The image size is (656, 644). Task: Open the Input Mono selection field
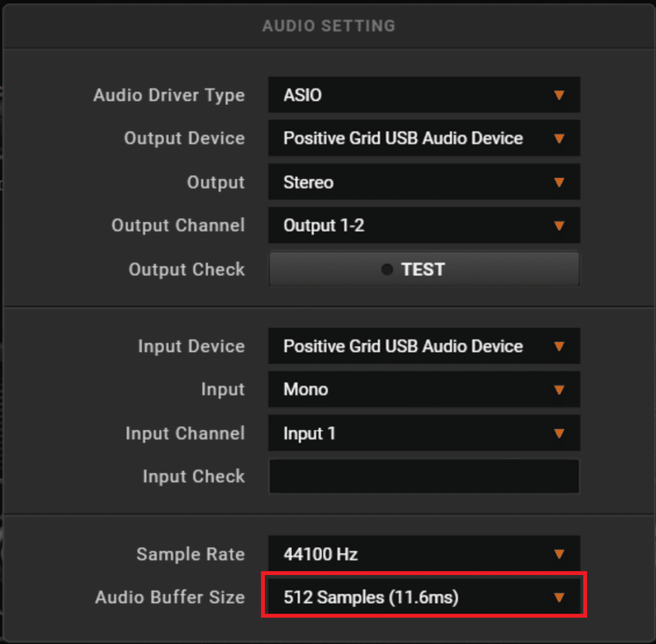point(424,389)
